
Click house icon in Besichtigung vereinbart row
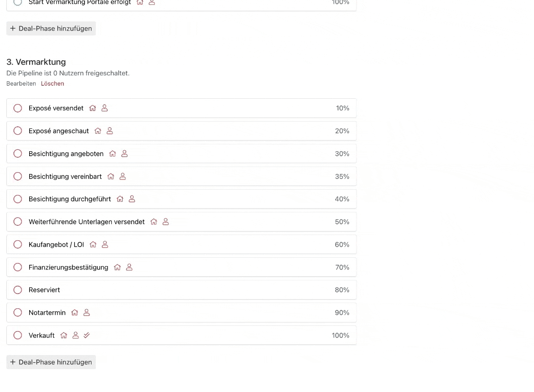click(111, 177)
